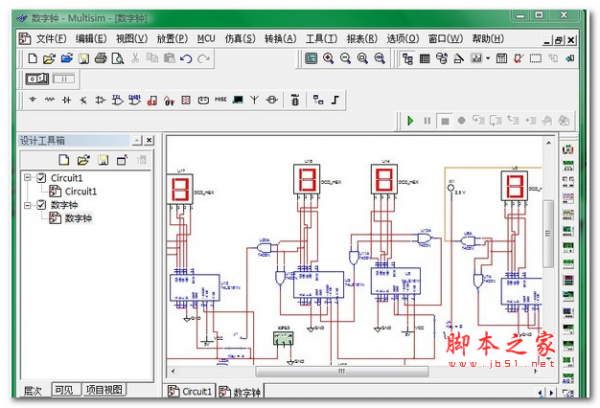
Task: Open file icon in design toolbox
Action: [x=83, y=160]
